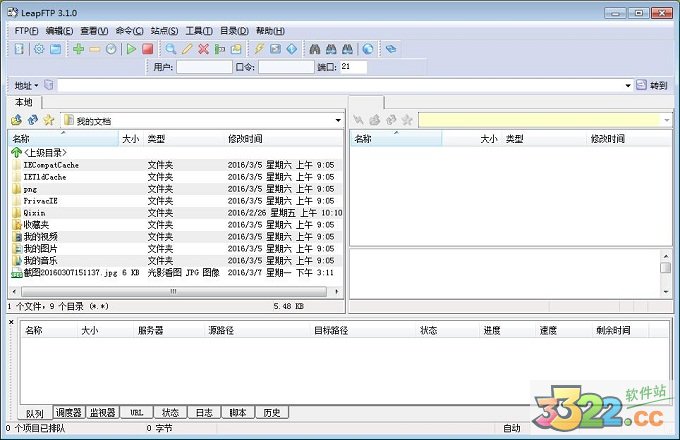Open local pane favorites star icon

tap(49, 120)
